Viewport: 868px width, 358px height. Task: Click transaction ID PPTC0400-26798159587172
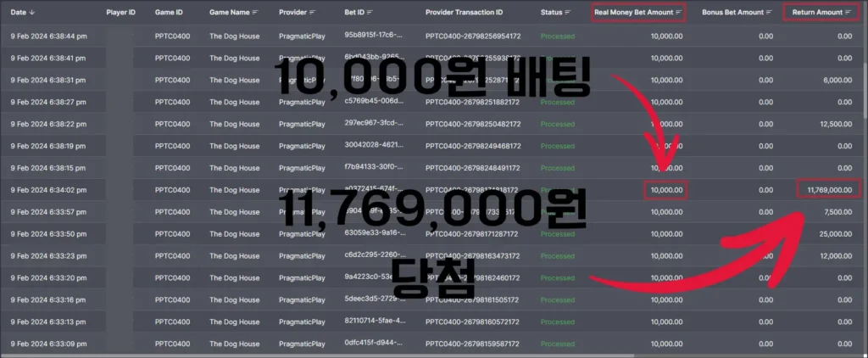(472, 344)
